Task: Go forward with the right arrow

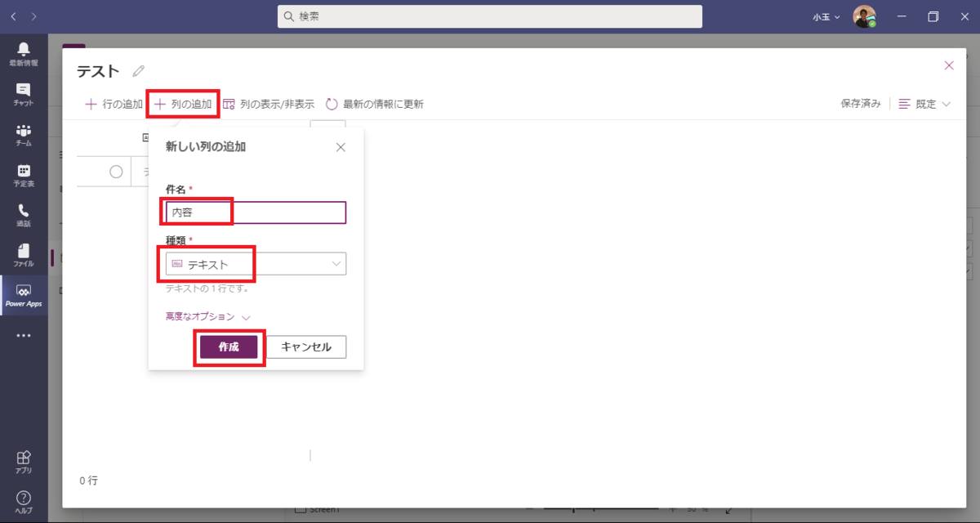Action: pyautogui.click(x=33, y=16)
